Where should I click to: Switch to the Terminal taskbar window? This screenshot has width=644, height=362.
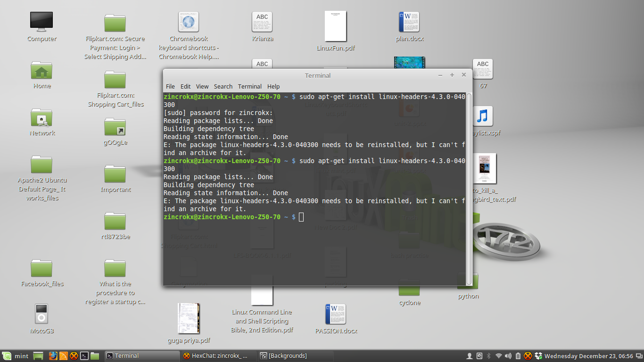point(142,356)
